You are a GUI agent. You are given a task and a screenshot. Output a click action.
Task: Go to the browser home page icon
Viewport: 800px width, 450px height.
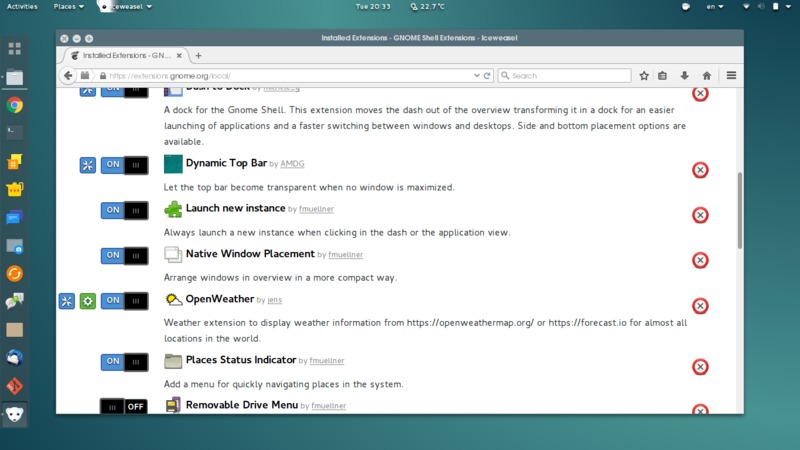point(707,76)
